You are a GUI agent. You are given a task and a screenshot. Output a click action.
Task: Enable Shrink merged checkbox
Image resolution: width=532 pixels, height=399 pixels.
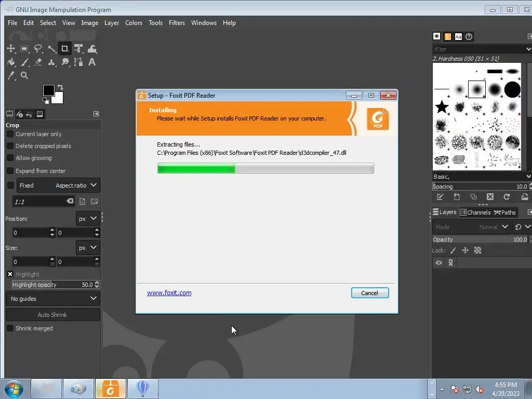(x=10, y=328)
